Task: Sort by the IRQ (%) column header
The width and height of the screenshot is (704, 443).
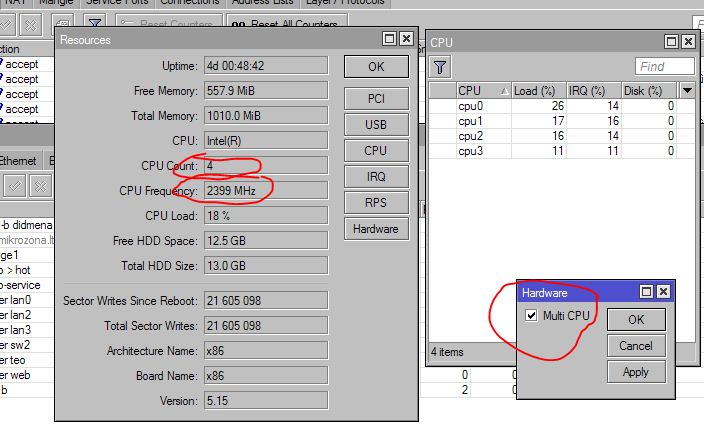Action: tap(594, 91)
